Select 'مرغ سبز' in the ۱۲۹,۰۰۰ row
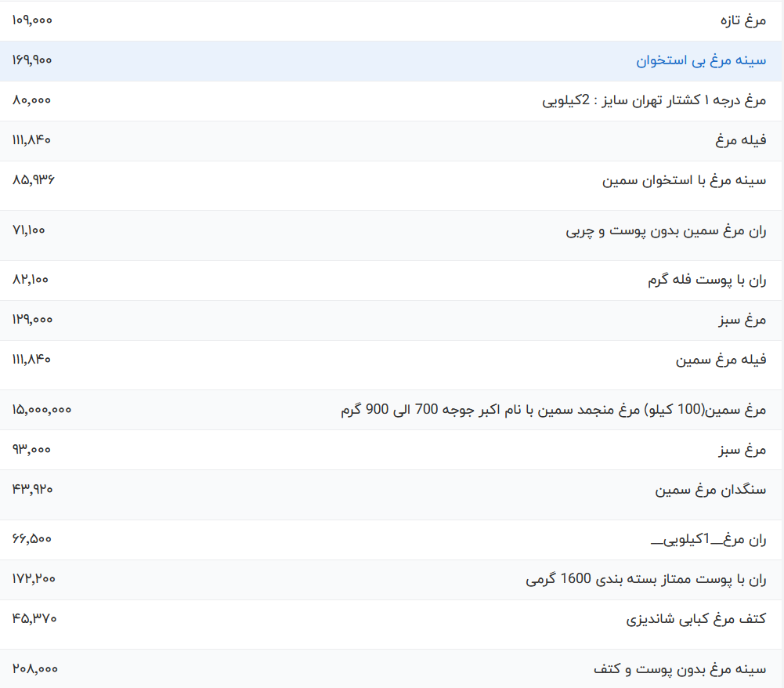Image resolution: width=784 pixels, height=688 pixels. click(742, 320)
